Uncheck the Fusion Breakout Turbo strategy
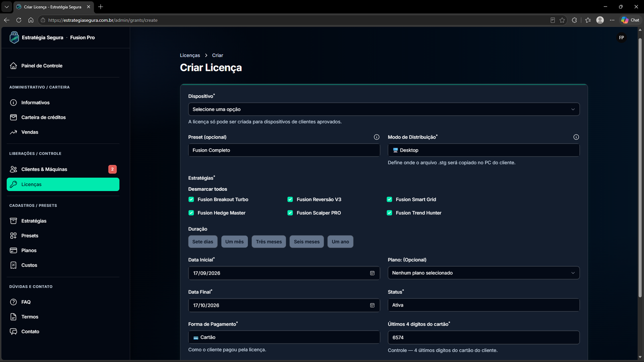The width and height of the screenshot is (644, 362). click(191, 200)
